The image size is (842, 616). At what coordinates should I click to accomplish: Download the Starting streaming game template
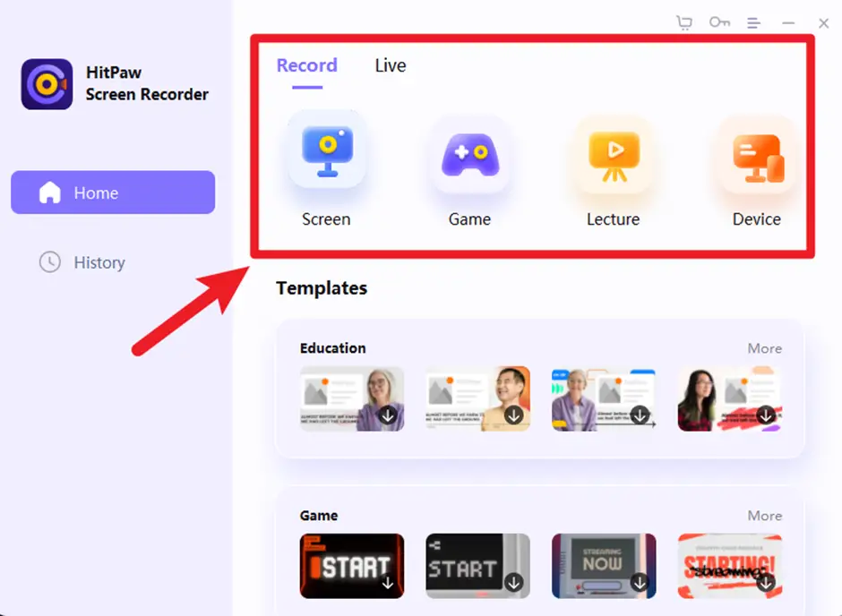(x=766, y=582)
